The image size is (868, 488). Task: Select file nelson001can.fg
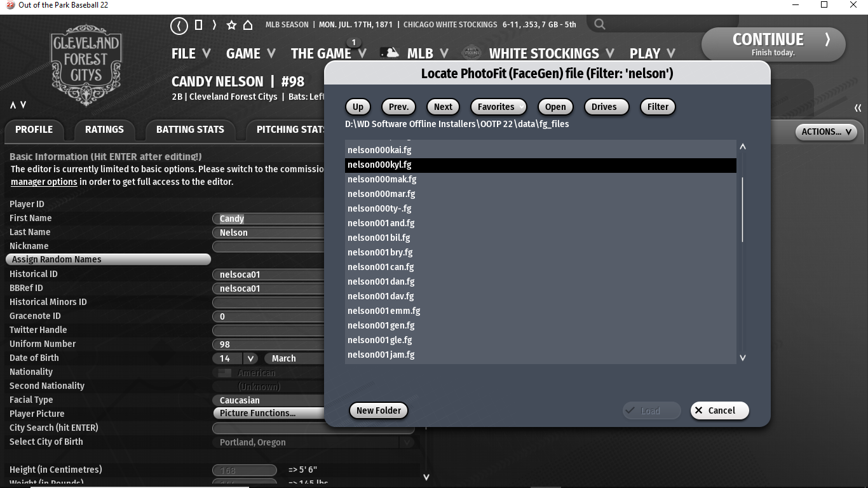tap(541, 267)
